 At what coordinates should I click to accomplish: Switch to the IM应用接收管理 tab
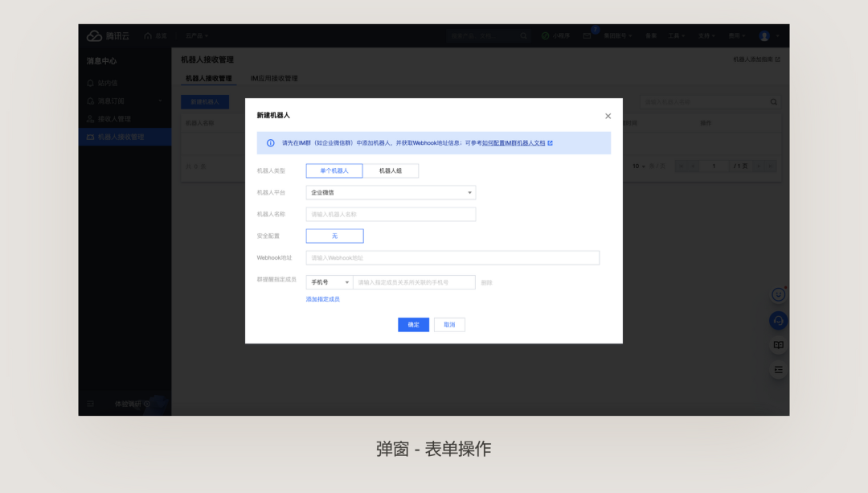pos(274,79)
